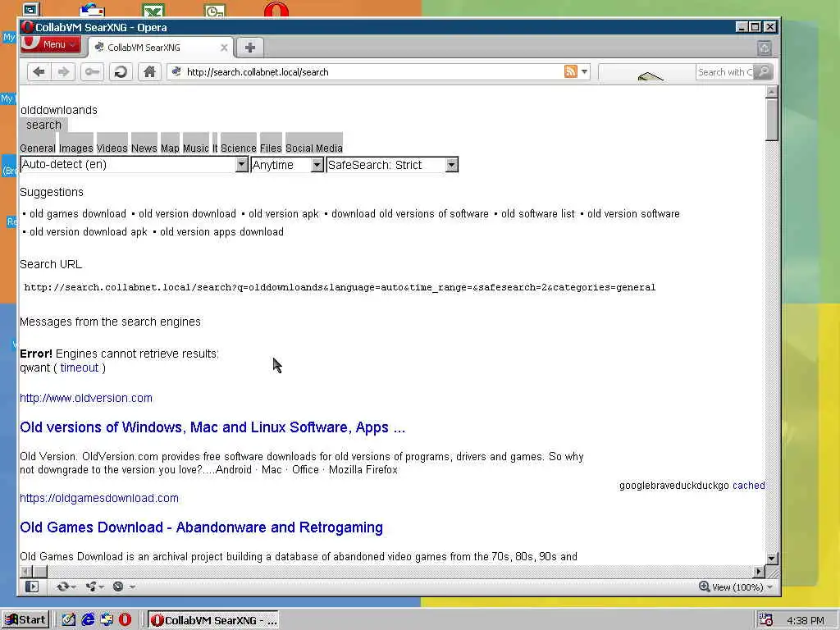840x630 pixels.
Task: Launch Internet Explorer from quick launch
Action: coord(87,620)
